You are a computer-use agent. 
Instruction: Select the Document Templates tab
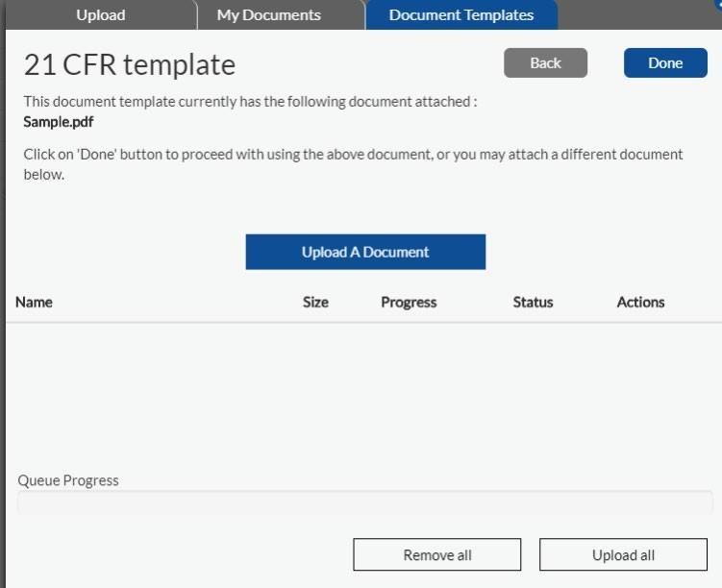461,14
